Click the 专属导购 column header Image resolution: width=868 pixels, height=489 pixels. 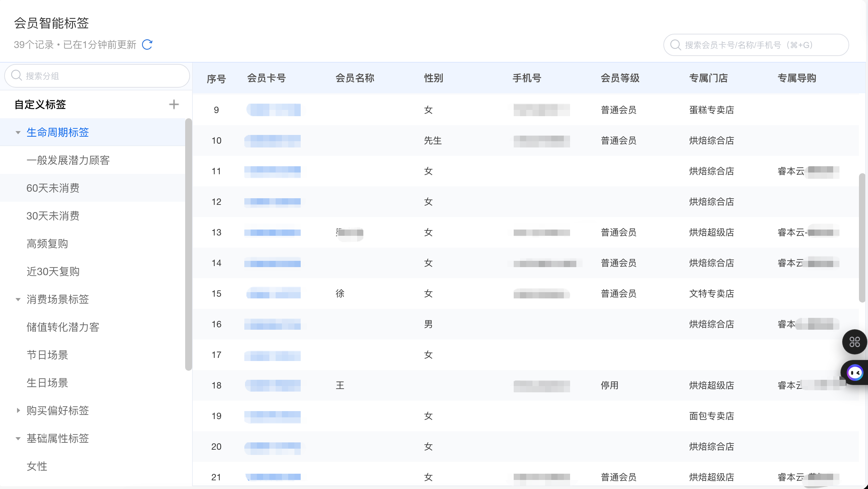pos(797,78)
